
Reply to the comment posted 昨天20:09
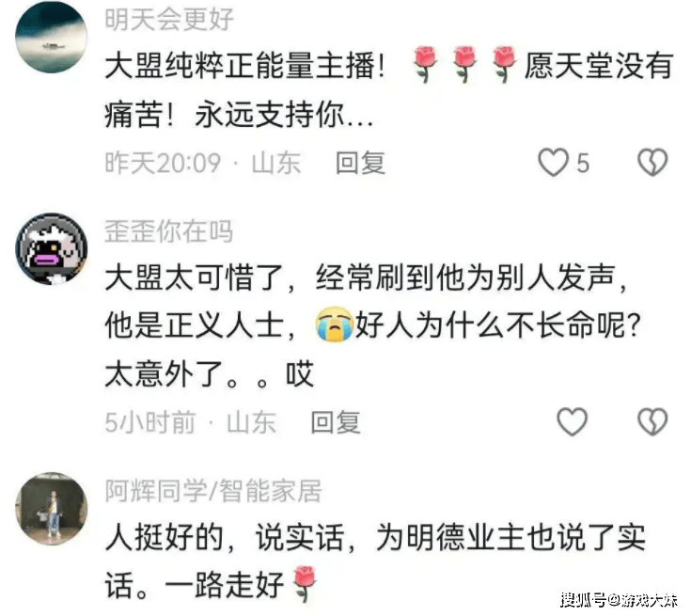click(360, 163)
